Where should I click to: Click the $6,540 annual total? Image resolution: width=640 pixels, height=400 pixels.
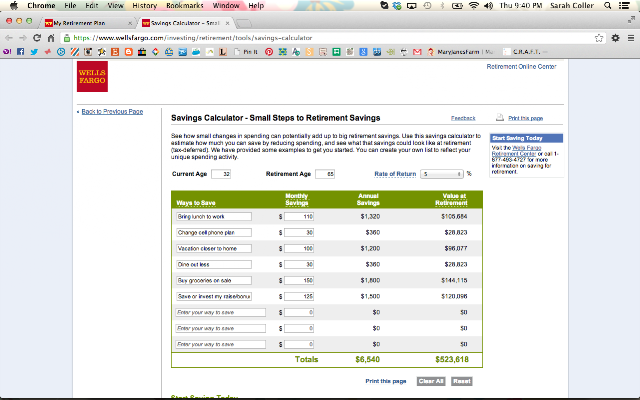pos(367,360)
